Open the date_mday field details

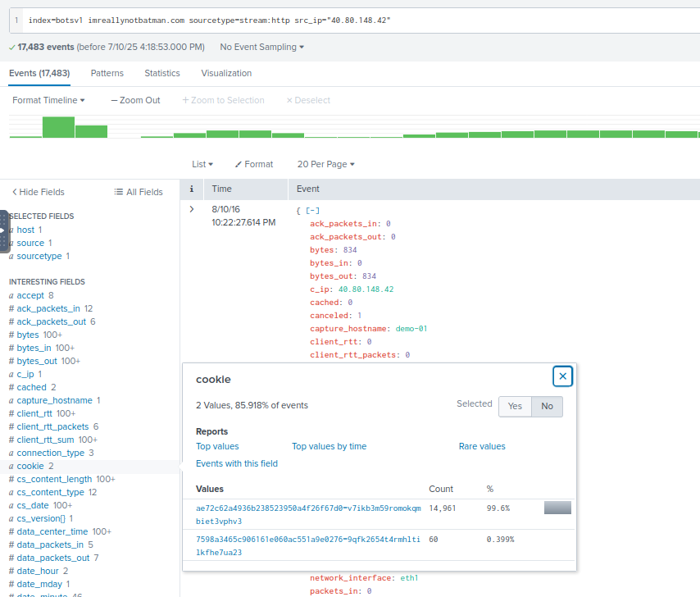pos(39,584)
